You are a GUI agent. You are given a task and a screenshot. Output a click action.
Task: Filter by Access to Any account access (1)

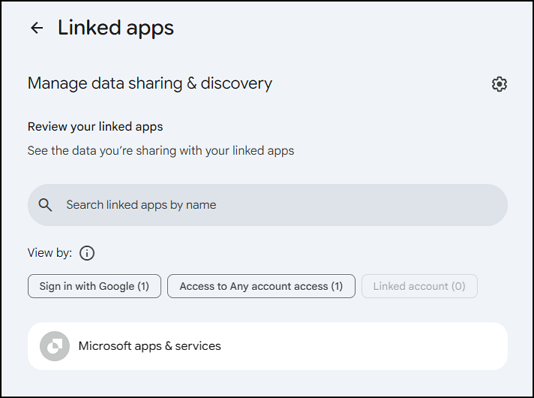pos(261,286)
